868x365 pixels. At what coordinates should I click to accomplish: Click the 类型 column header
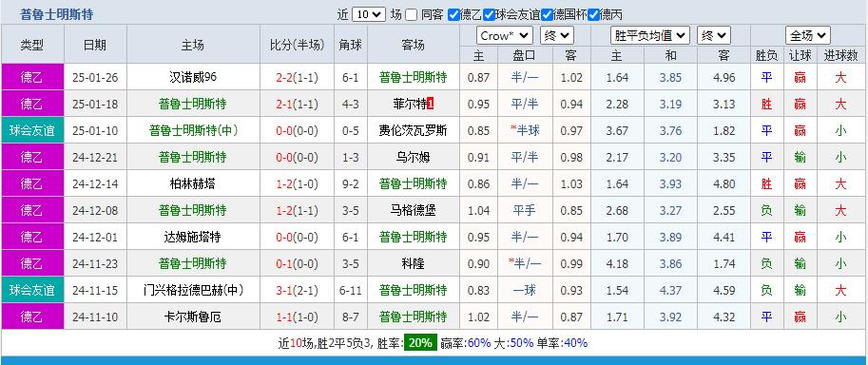(x=32, y=45)
